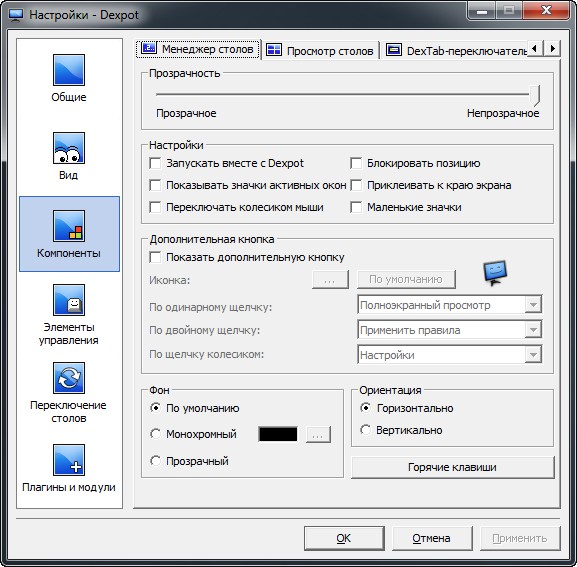Screen dimensions: 577x567
Task: Select the Вертикально orientation radio button
Action: click(x=365, y=430)
